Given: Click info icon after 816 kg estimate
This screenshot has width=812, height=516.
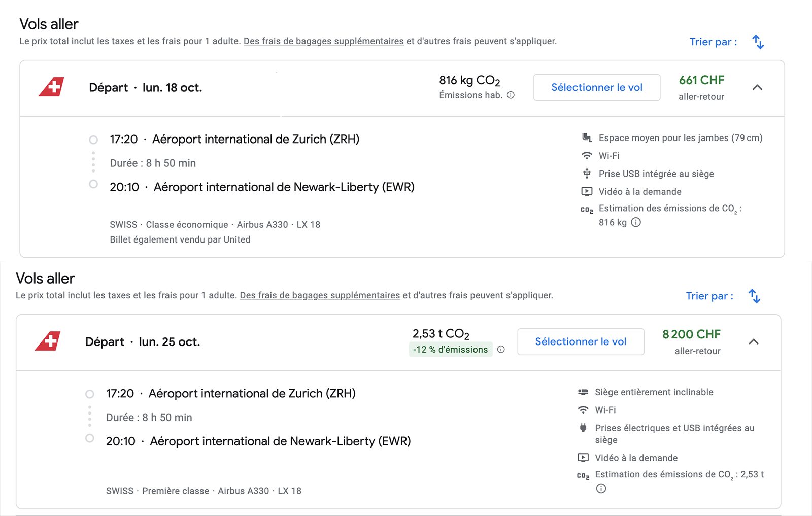Looking at the screenshot, I should tap(636, 222).
